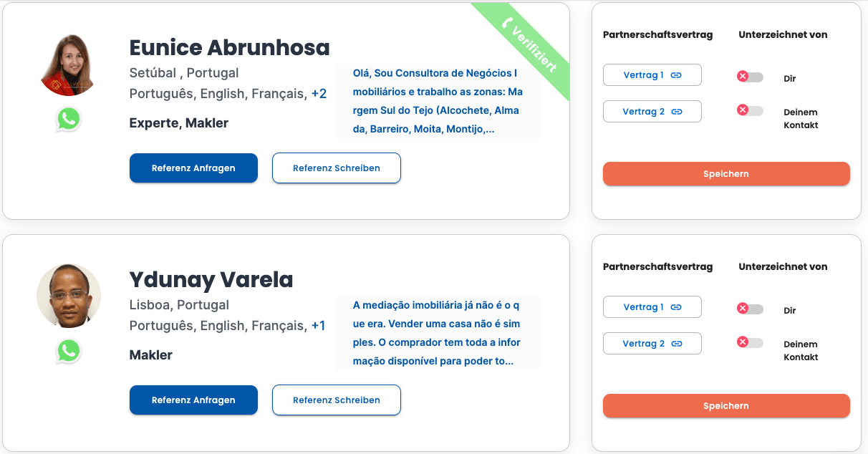
Task: Open WhatsApp chat with Eunice Abrunhosa
Action: [x=69, y=119]
